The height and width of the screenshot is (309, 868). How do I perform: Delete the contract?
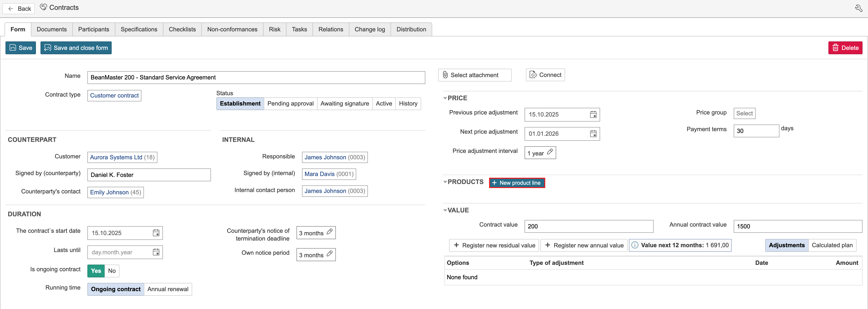[845, 48]
